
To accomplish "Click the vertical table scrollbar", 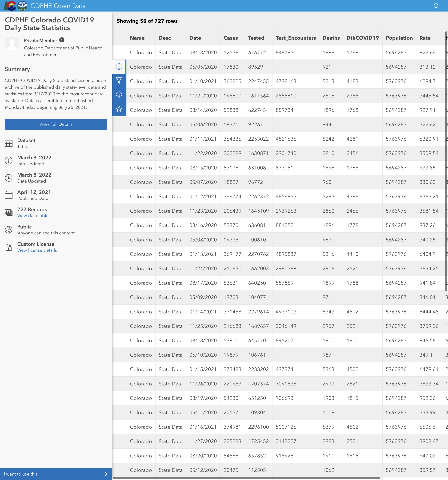I will pos(446,161).
